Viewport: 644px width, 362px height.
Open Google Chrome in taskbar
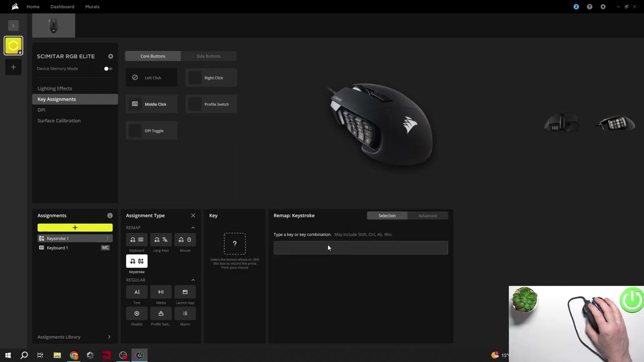click(x=74, y=355)
